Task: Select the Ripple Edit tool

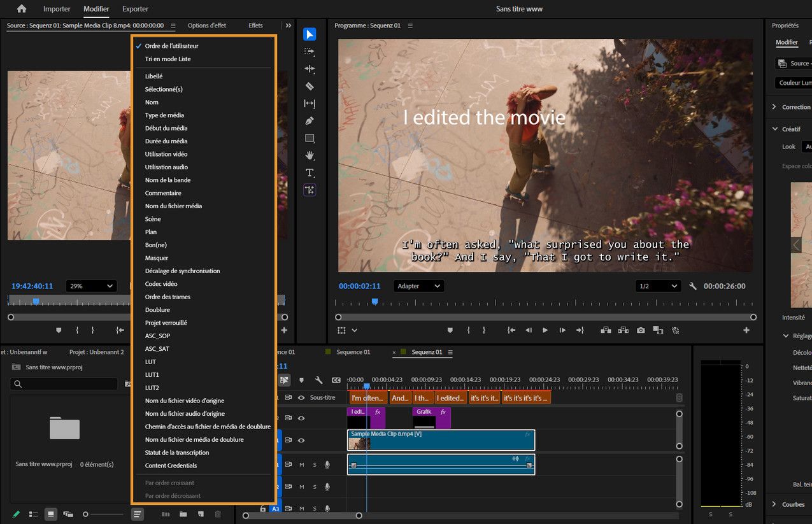Action: (310, 69)
